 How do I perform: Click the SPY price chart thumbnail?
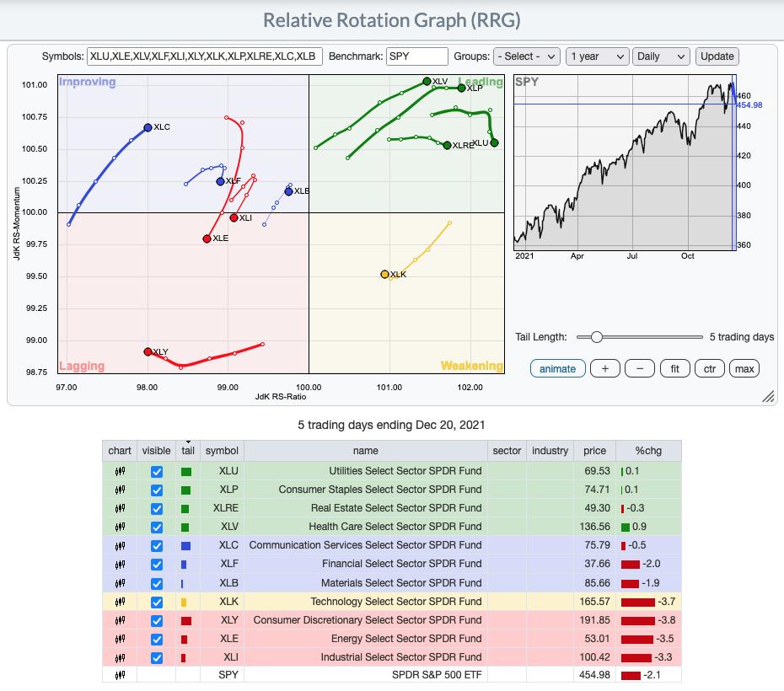pyautogui.click(x=625, y=163)
